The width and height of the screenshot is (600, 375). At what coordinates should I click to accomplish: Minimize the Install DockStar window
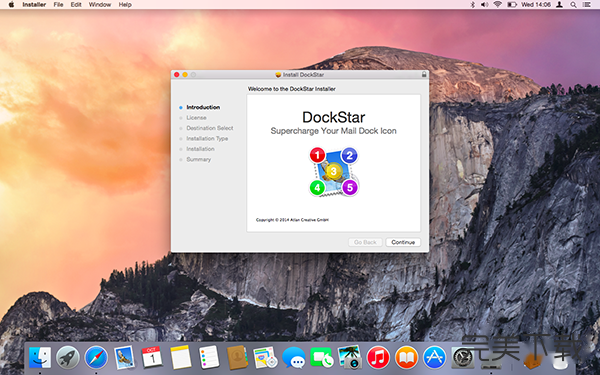(x=185, y=75)
